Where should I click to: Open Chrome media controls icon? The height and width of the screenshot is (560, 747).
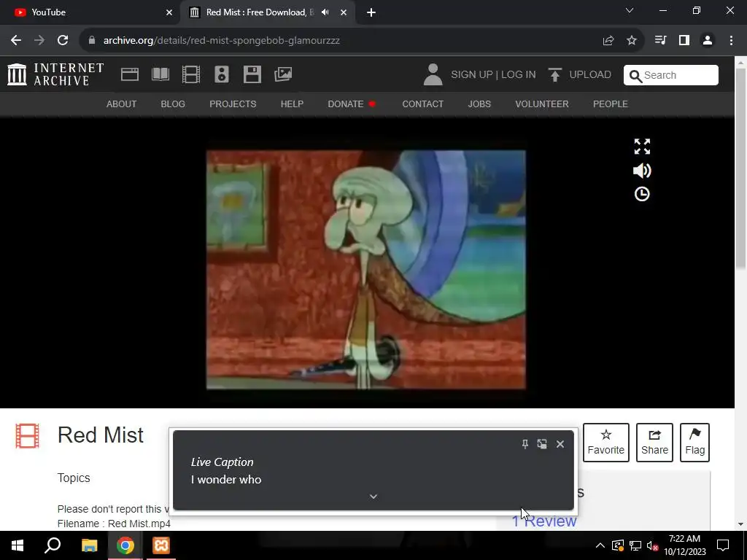click(660, 41)
